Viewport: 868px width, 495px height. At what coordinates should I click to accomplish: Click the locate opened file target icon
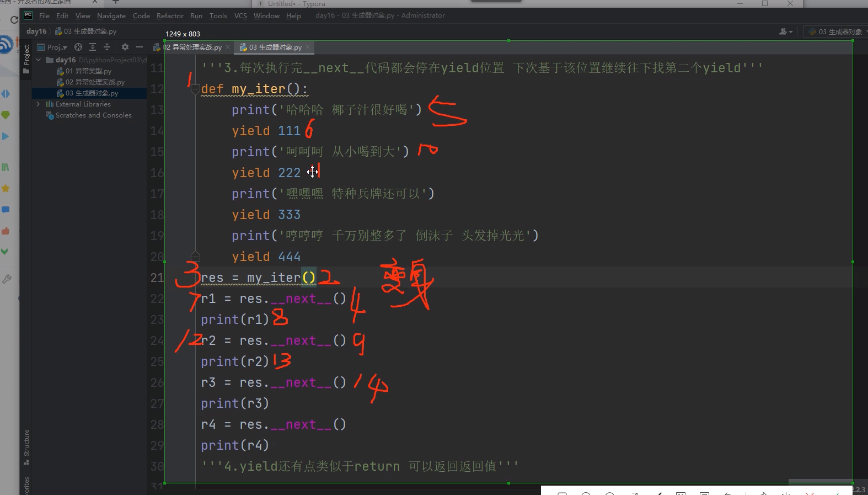78,47
